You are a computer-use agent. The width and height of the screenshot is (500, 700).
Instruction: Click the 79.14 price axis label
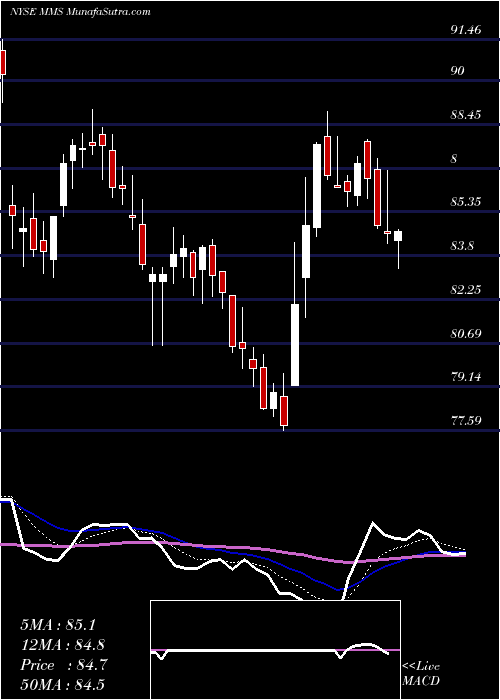(x=466, y=376)
